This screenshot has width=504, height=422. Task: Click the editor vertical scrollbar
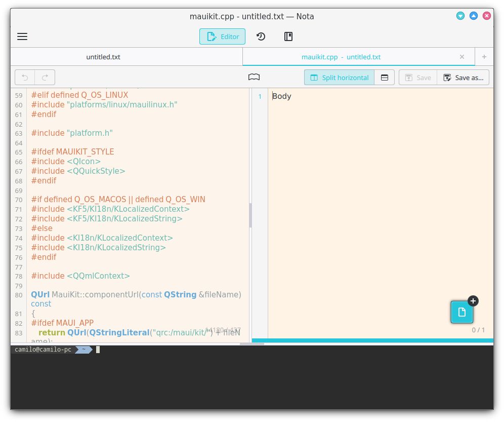[250, 215]
